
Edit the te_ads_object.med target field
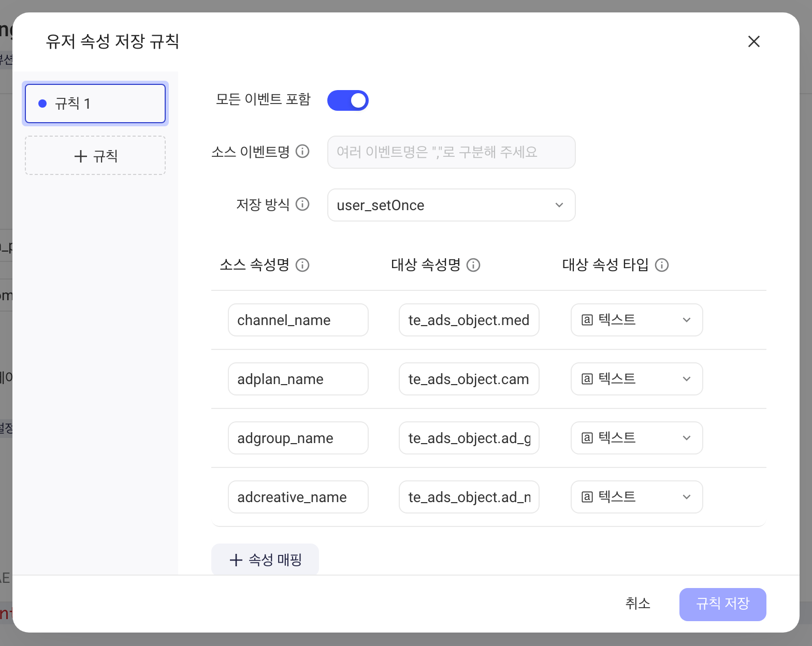469,320
